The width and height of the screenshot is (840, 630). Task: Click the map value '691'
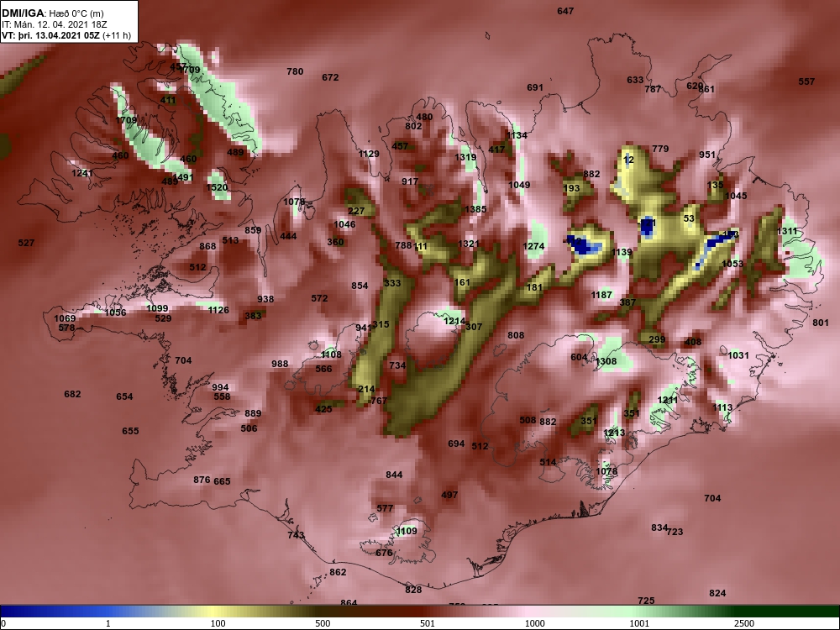534,87
